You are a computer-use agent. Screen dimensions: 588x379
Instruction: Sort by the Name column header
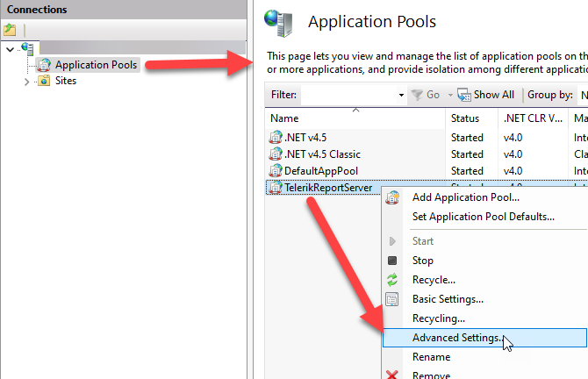click(355, 118)
